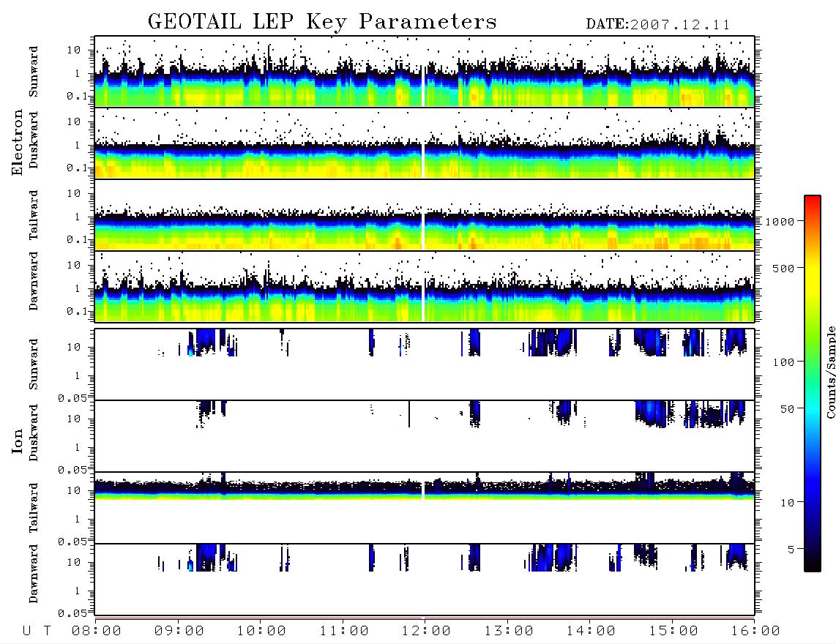The height and width of the screenshot is (644, 836).
Task: Select the Ion Tailward panel label
Action: coord(34,508)
